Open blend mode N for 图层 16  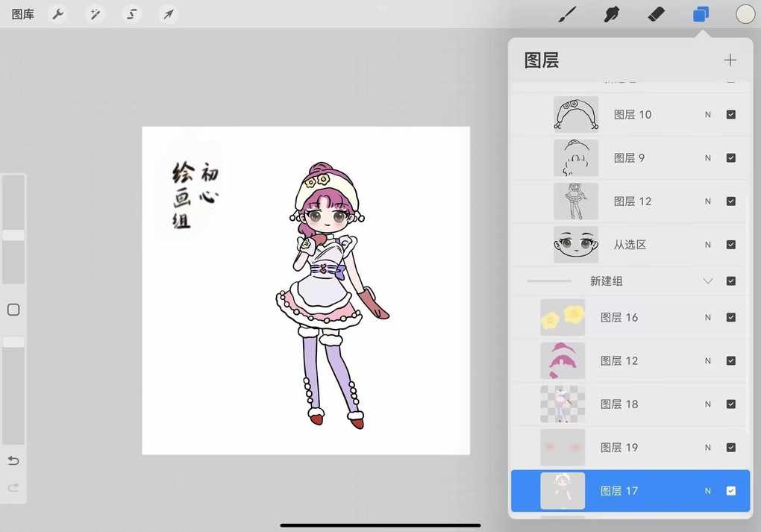pos(707,317)
